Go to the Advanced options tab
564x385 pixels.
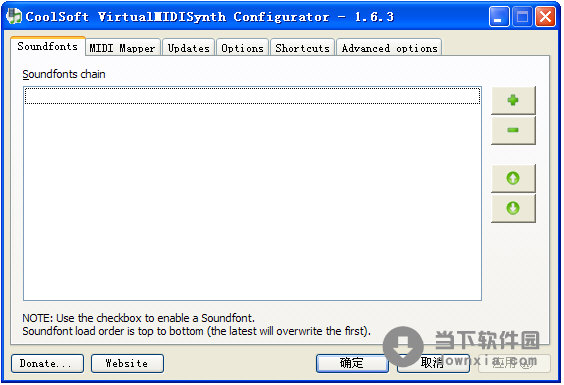coord(390,48)
